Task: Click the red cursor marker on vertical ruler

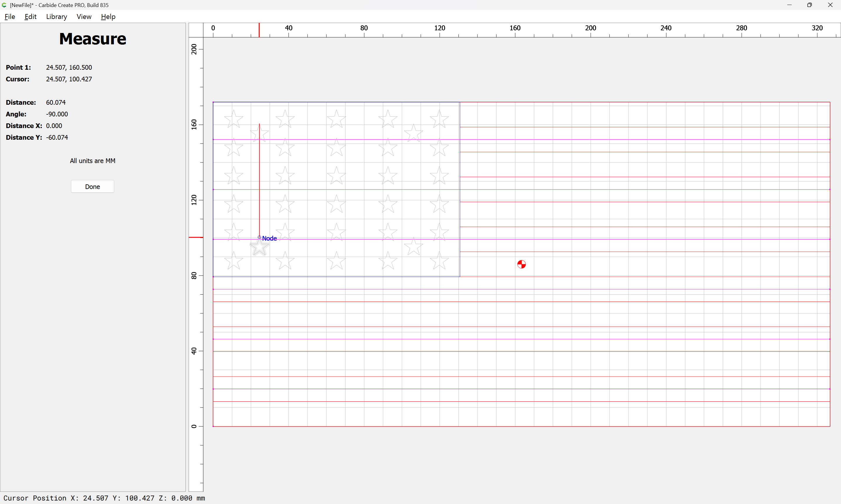Action: coord(196,237)
